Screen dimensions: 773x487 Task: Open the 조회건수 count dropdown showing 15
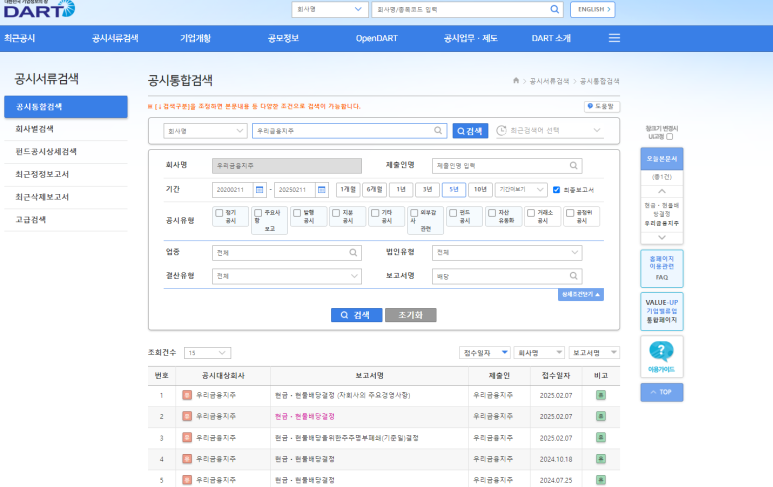pyautogui.click(x=207, y=353)
